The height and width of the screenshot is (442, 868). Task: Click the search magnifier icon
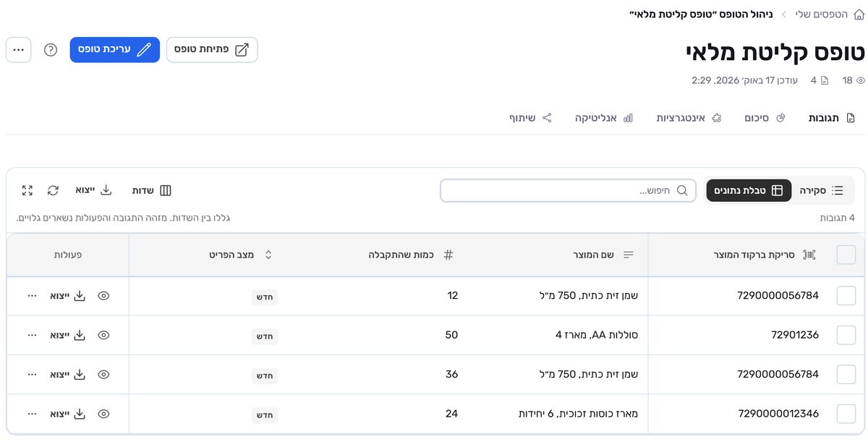681,190
